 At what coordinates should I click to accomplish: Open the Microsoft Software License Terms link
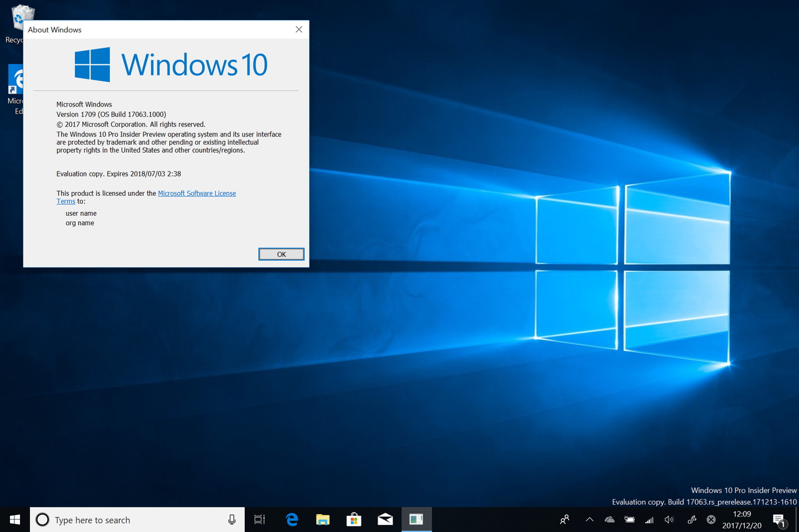tap(197, 193)
